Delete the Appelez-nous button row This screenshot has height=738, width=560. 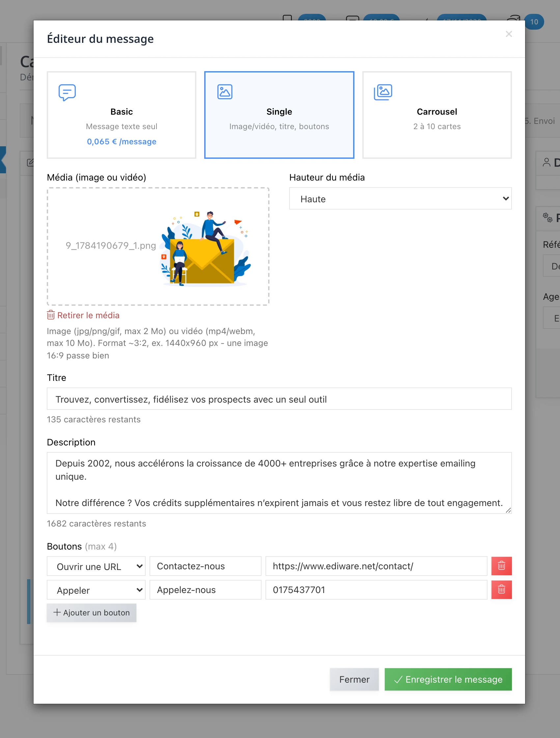tap(501, 589)
